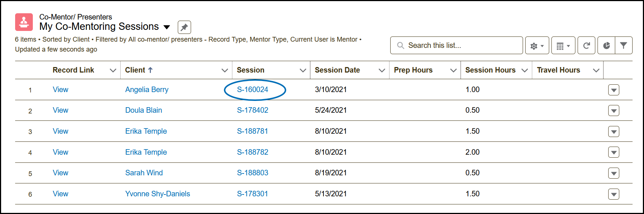Open row actions for Angelia Berry
644x214 pixels.
613,90
